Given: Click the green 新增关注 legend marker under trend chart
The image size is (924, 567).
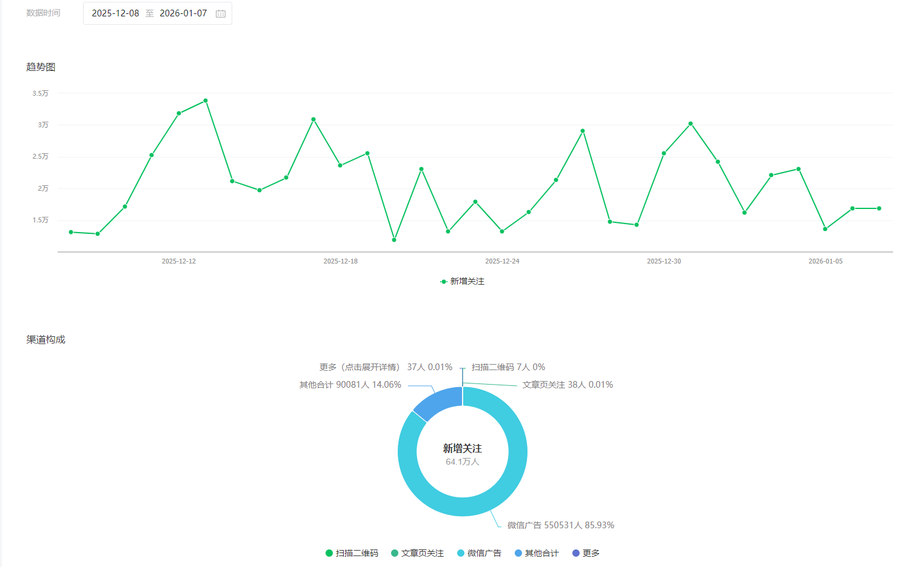Looking at the screenshot, I should [444, 282].
